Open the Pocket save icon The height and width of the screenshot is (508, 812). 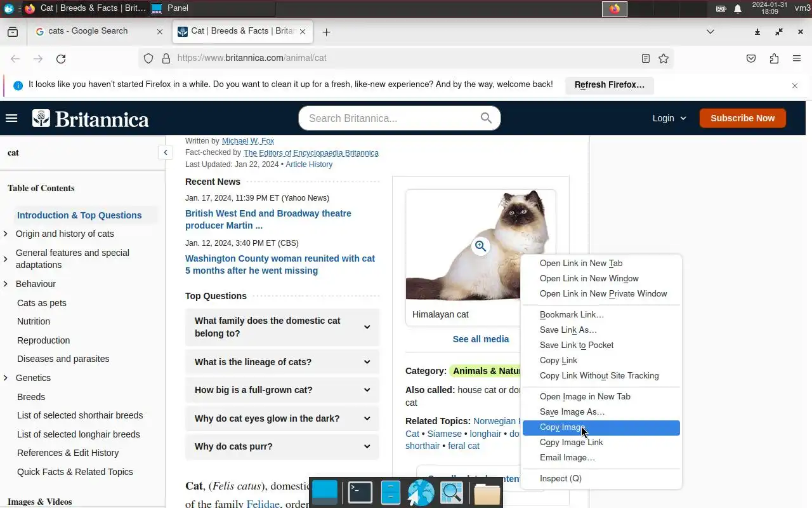tap(751, 58)
